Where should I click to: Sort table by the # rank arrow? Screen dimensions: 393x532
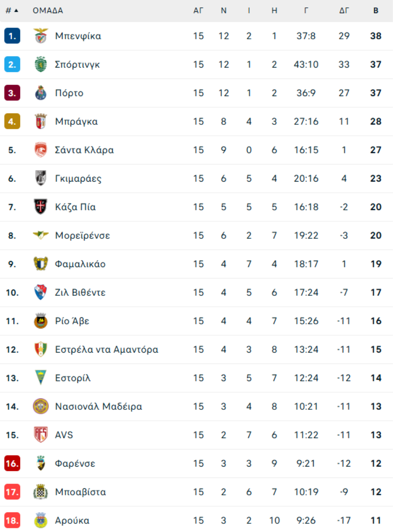[12, 10]
